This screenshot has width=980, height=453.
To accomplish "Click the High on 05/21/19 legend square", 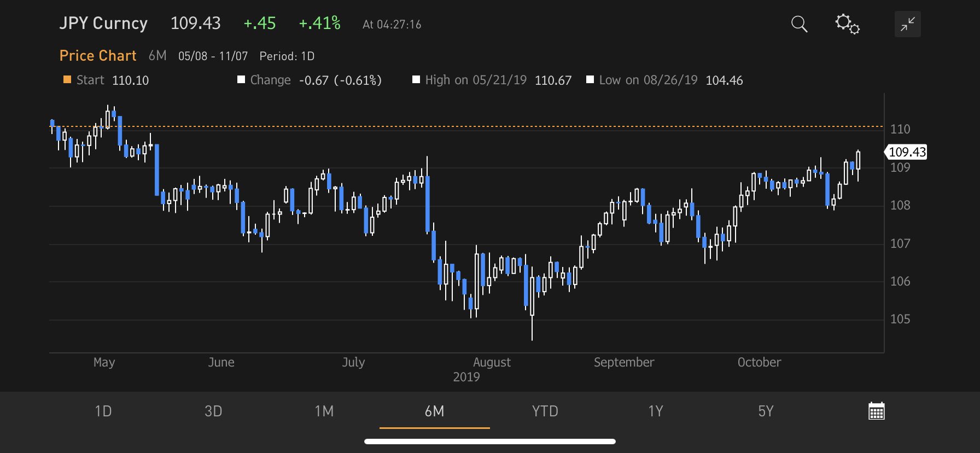I will [x=416, y=80].
